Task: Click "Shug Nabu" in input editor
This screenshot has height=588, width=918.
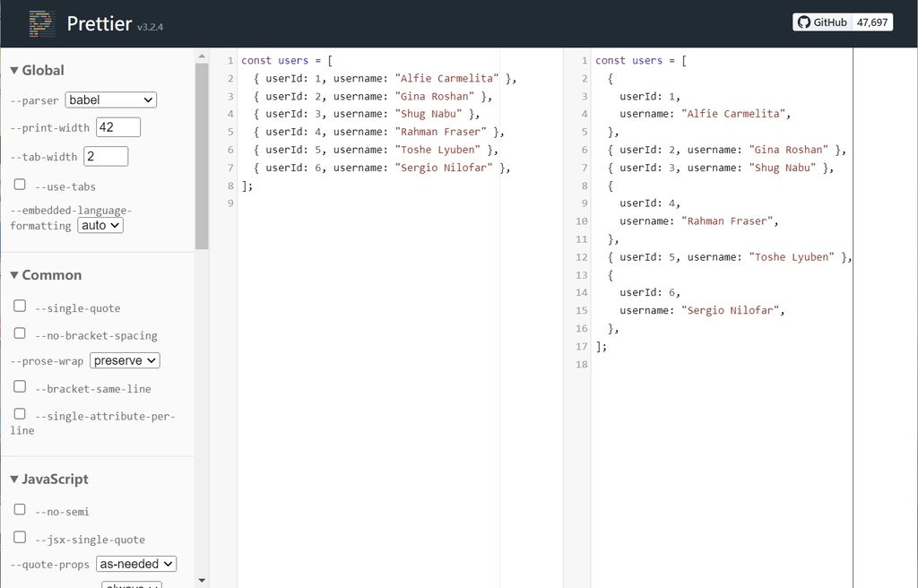Action: (429, 114)
